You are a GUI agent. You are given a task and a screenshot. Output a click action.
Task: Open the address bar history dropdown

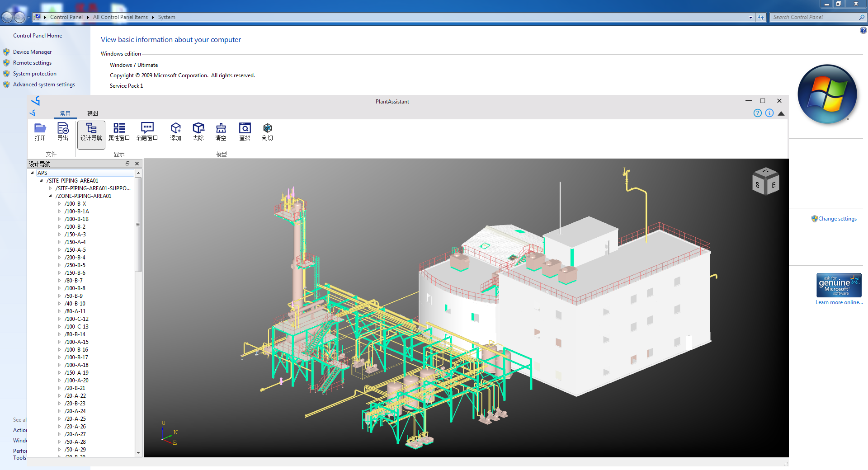(750, 17)
